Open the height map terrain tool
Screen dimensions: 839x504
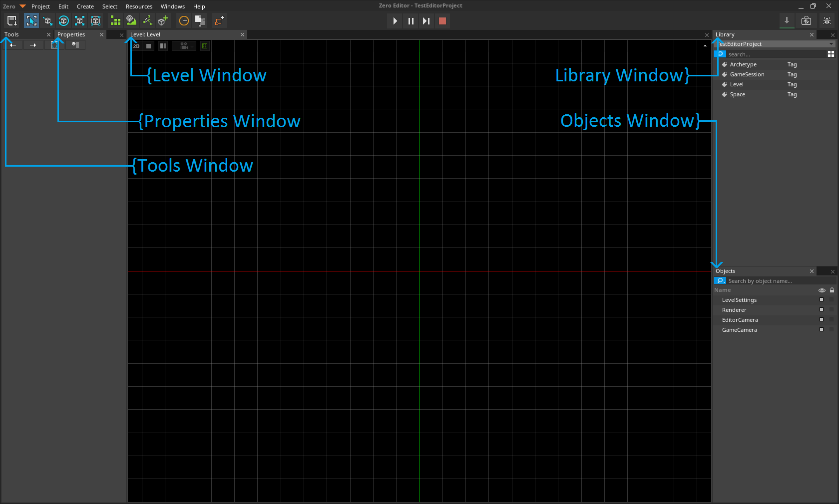[131, 20]
